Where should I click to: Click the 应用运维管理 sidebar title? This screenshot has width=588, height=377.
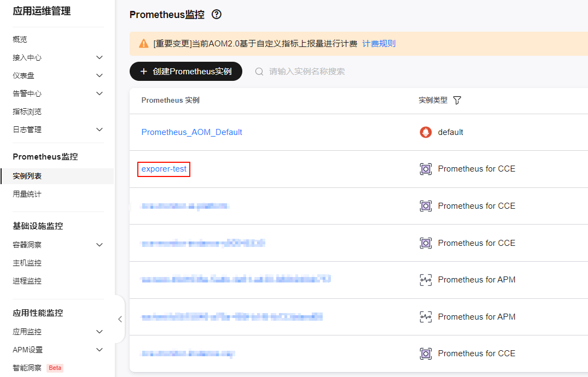(x=42, y=11)
